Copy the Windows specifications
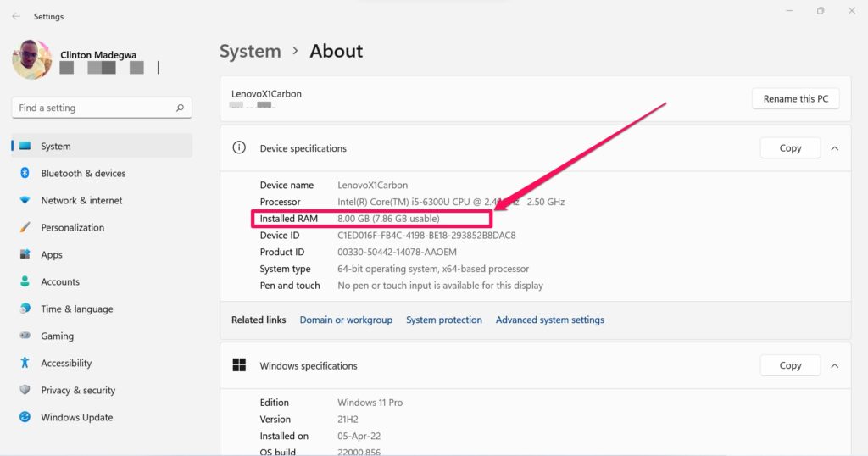The width and height of the screenshot is (868, 456). tap(790, 366)
